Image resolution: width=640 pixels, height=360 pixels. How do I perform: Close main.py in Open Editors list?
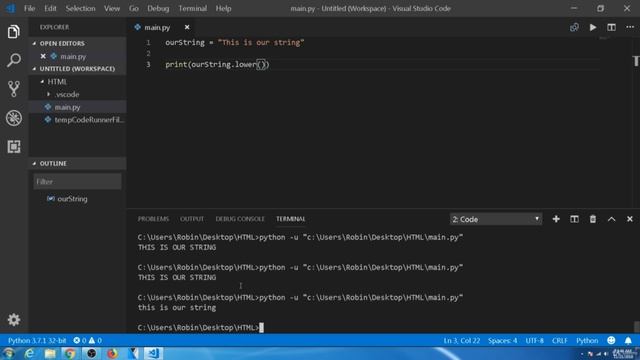coord(43,56)
